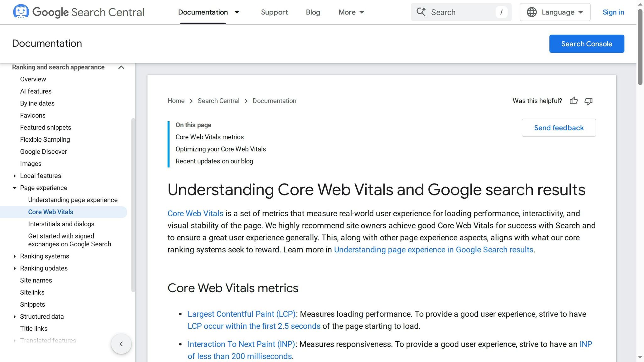Expand the 'Structured data' tree item
Image resolution: width=644 pixels, height=362 pixels.
tap(14, 316)
